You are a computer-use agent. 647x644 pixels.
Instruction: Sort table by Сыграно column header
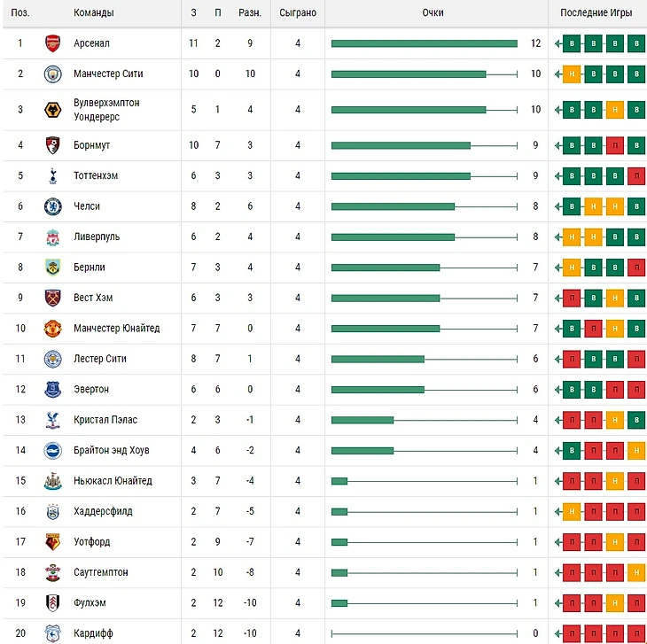[298, 13]
